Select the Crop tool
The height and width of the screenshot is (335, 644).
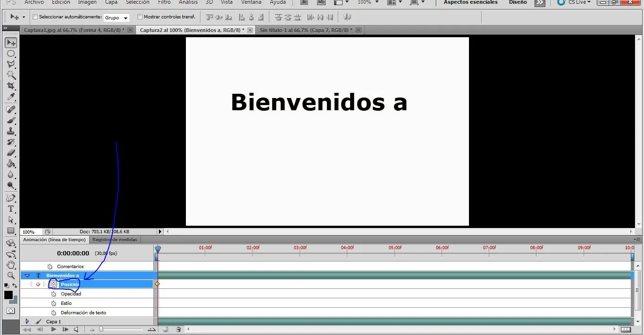point(10,86)
